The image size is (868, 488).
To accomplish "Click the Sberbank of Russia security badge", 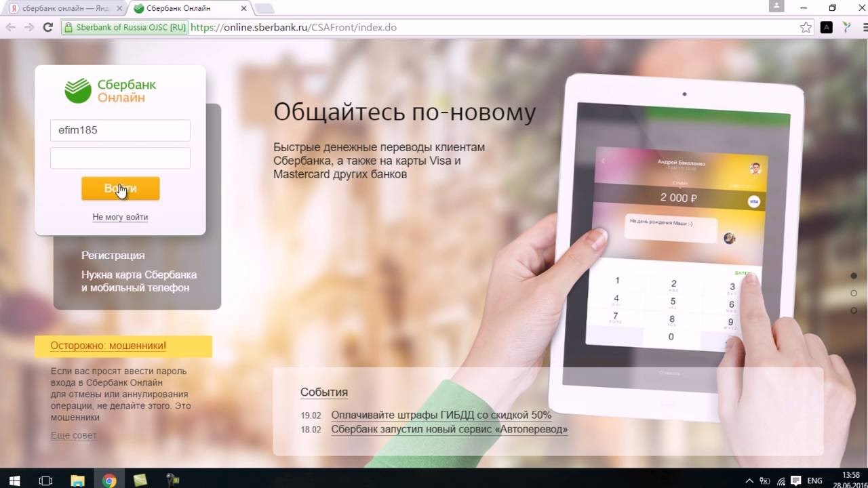I will (125, 28).
